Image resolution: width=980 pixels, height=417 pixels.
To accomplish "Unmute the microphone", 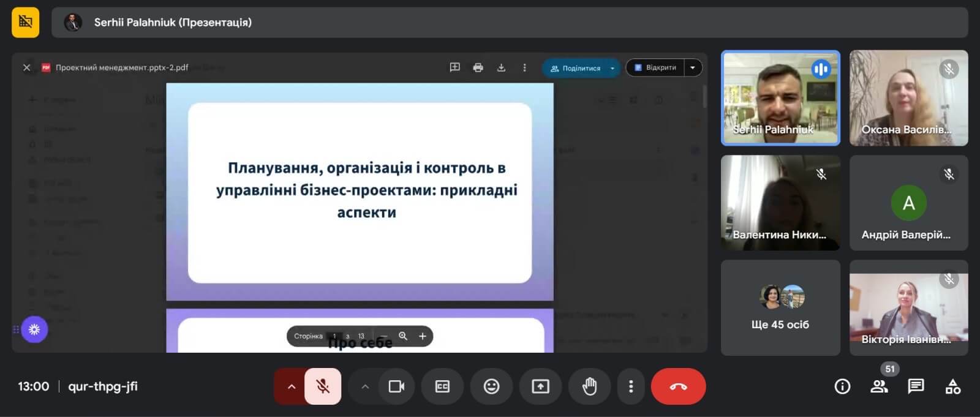I will 323,386.
